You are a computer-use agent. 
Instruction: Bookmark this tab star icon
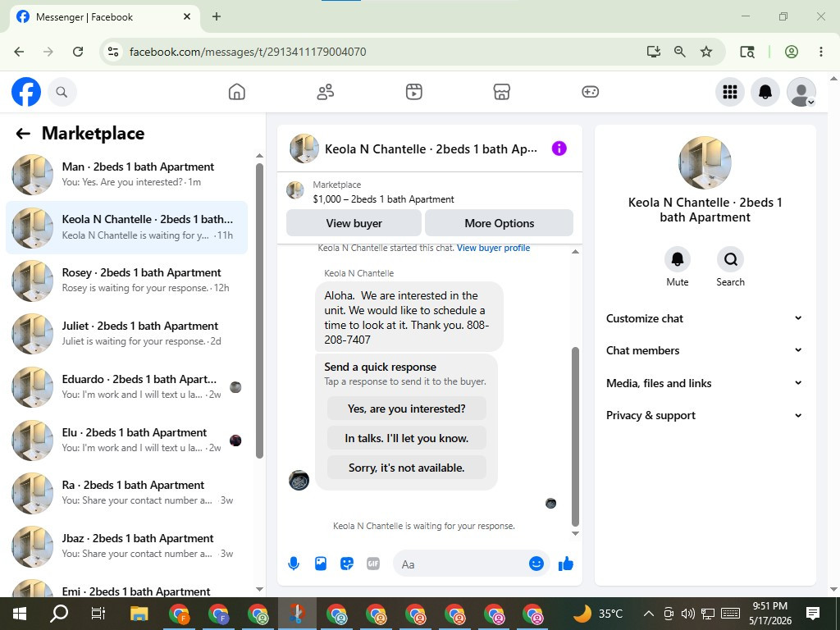[x=706, y=52]
